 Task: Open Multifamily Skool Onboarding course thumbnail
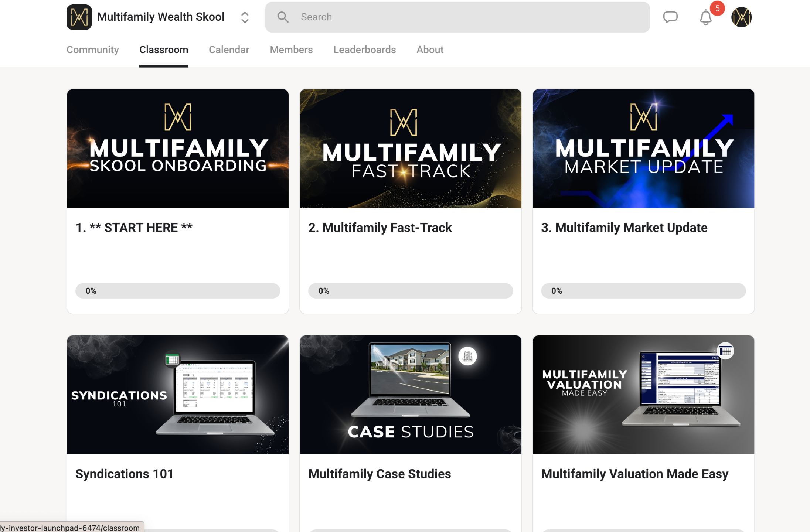pyautogui.click(x=178, y=149)
